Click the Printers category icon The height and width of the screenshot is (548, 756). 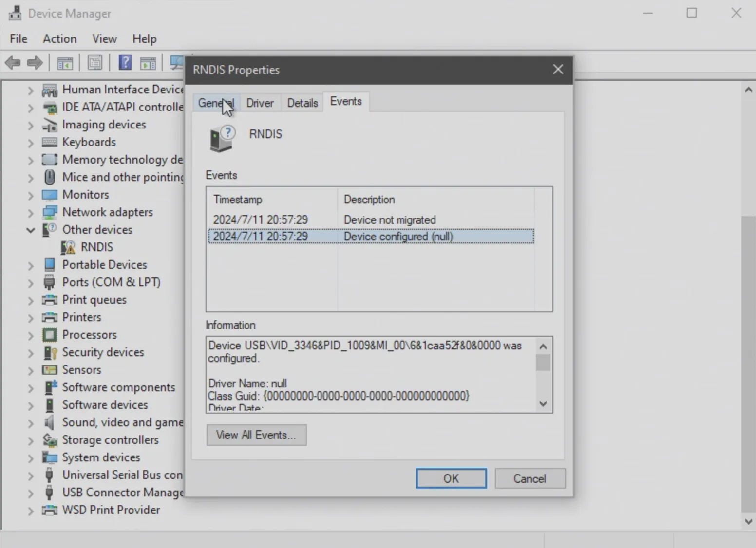pyautogui.click(x=49, y=317)
